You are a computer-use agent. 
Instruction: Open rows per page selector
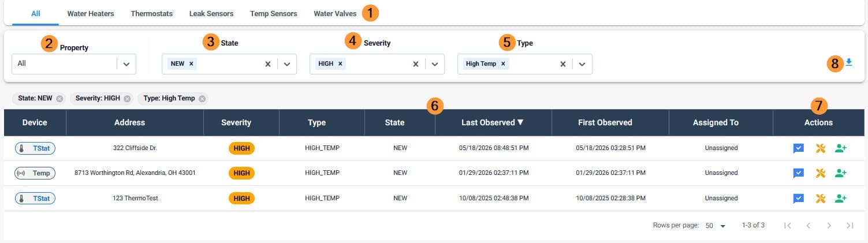[x=716, y=225]
